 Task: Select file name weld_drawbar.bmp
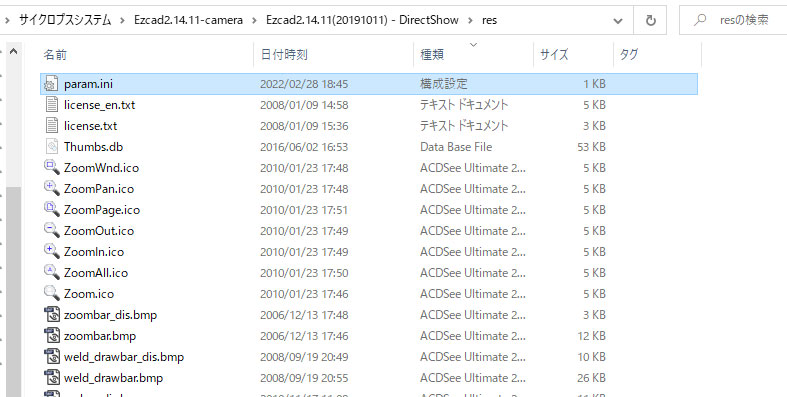113,378
